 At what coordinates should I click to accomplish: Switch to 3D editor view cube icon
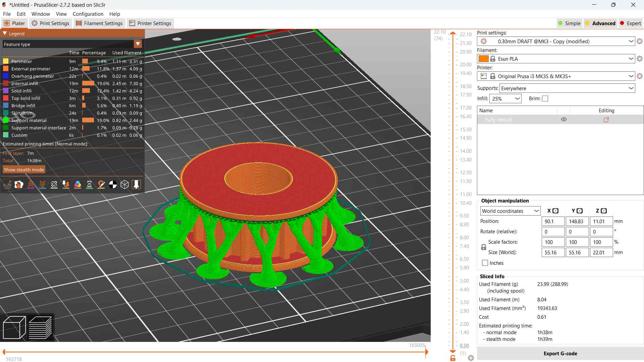coord(14,327)
